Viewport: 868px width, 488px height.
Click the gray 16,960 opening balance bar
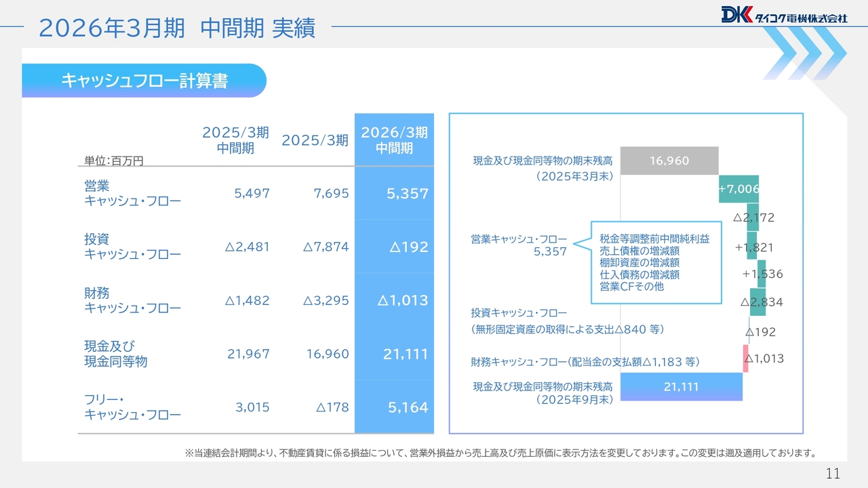point(669,161)
